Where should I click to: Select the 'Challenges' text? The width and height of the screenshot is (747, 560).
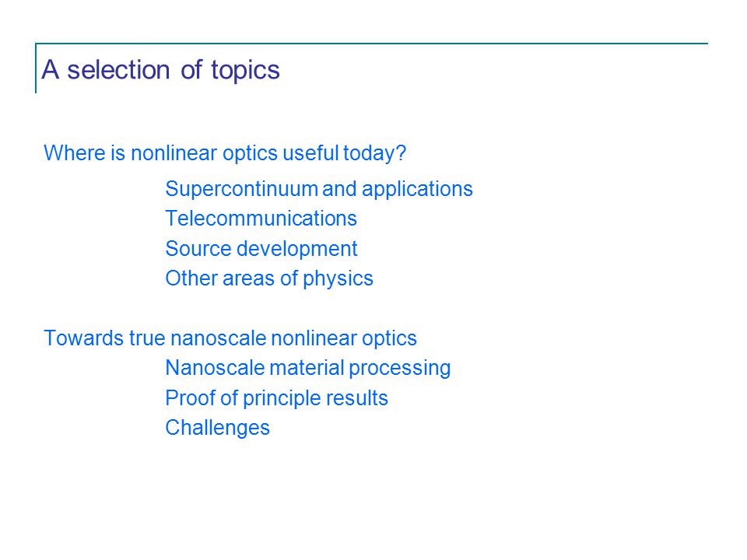pos(217,428)
